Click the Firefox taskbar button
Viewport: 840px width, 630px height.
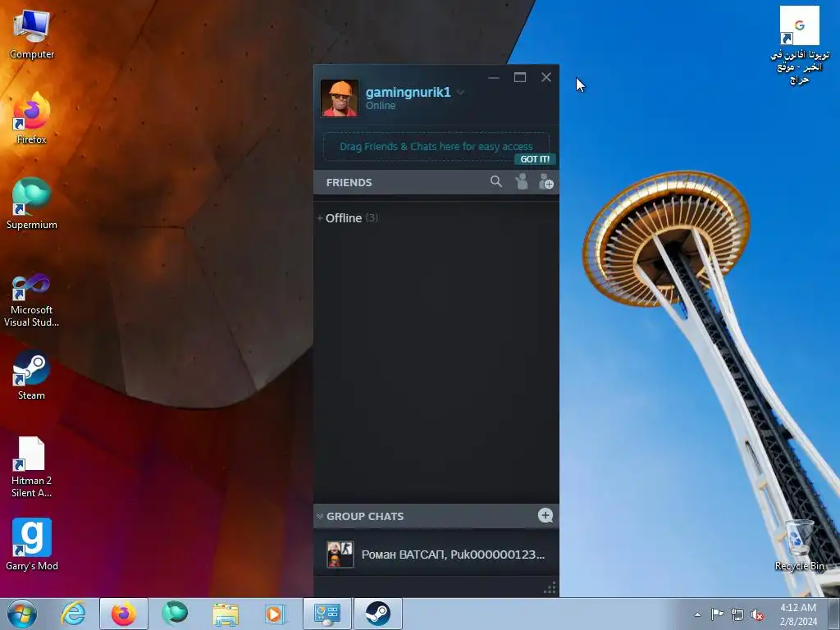pos(124,614)
